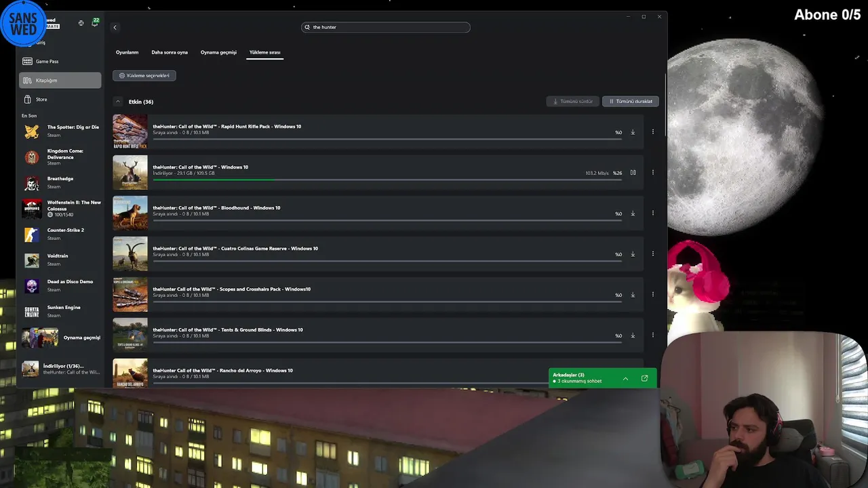868x488 pixels.
Task: Click the search magnifier icon in search box
Action: pyautogui.click(x=307, y=27)
